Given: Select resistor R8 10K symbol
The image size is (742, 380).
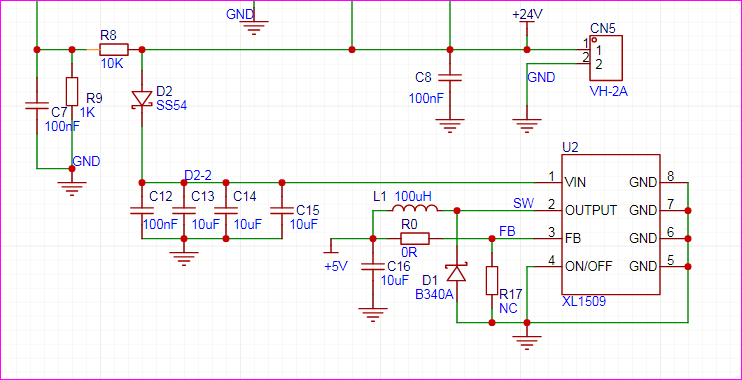Looking at the screenshot, I should click(114, 49).
